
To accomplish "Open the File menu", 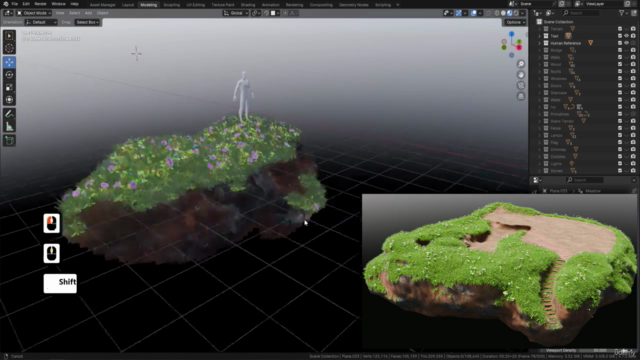I will click(x=15, y=4).
